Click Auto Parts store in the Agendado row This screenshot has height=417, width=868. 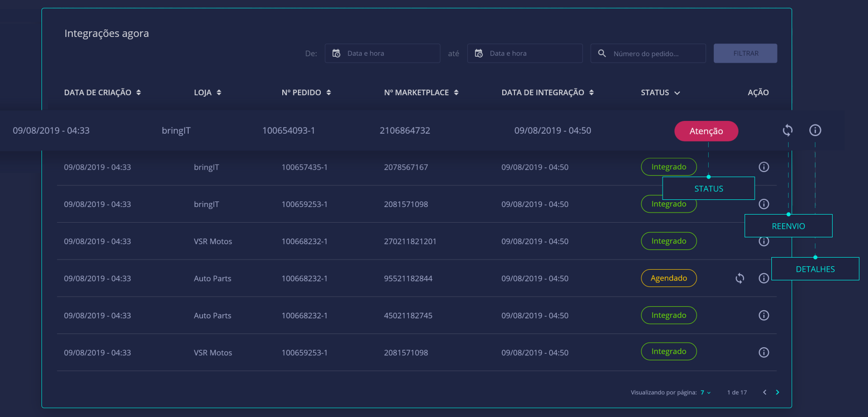coord(212,278)
